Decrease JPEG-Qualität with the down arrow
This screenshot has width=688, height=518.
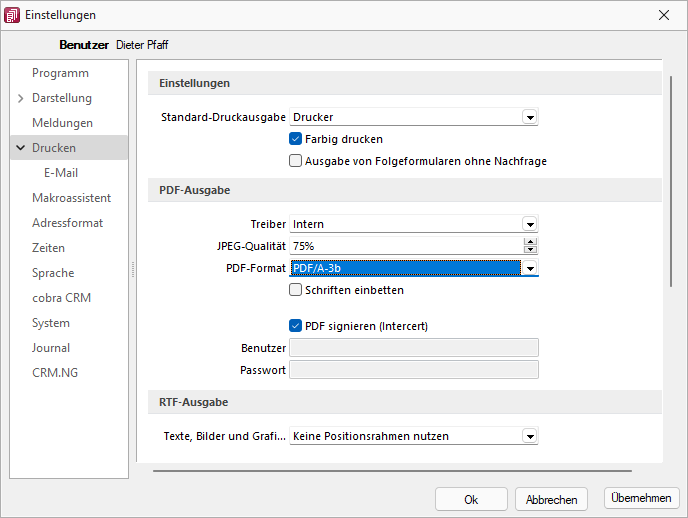(530, 250)
